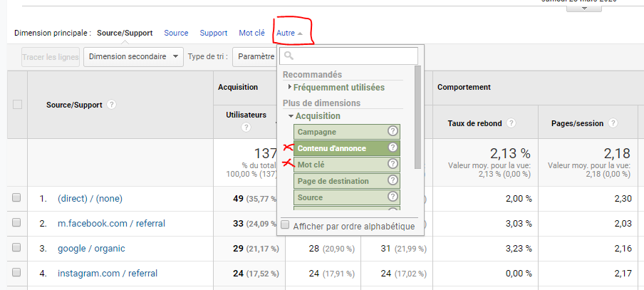The width and height of the screenshot is (644, 290).
Task: Check the m.facebook.com / referral row
Action: 16,222
